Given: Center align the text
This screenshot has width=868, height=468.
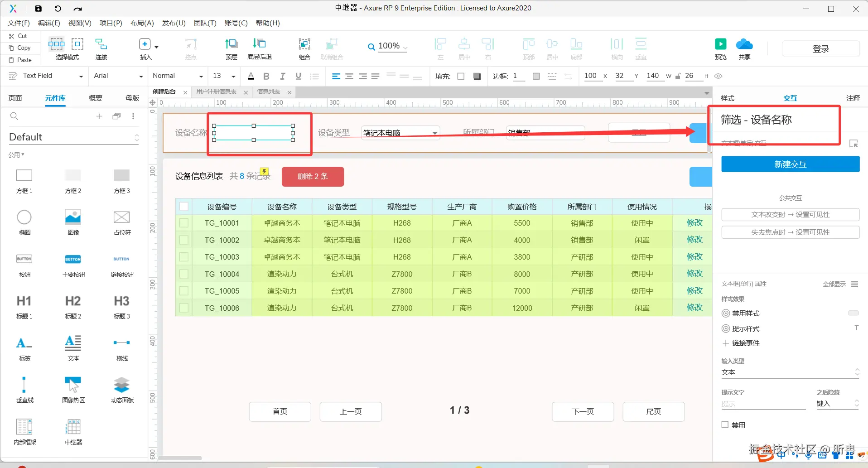Looking at the screenshot, I should coord(349,76).
